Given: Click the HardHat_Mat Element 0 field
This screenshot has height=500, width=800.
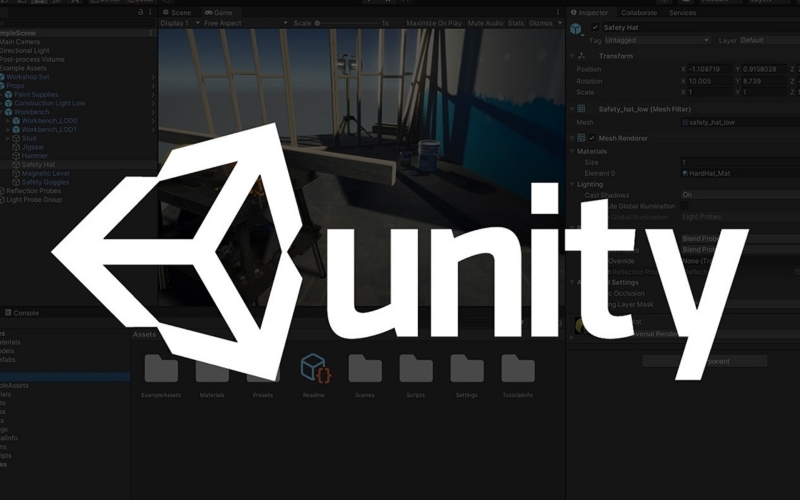Looking at the screenshot, I should [x=741, y=173].
